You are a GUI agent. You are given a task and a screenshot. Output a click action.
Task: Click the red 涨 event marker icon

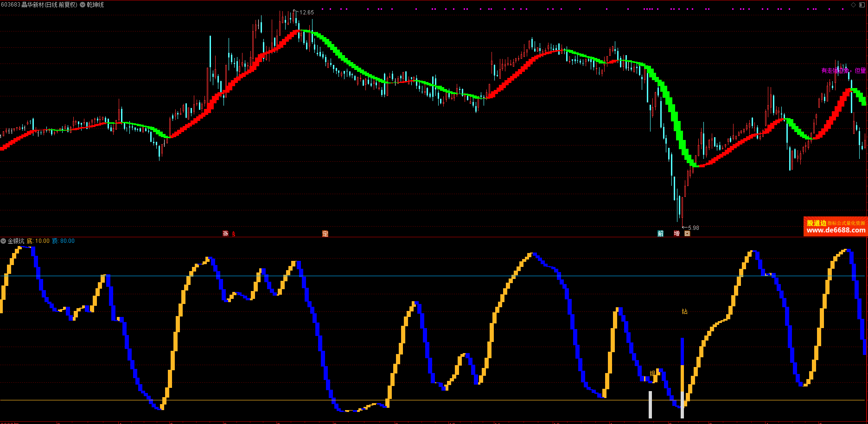point(225,234)
